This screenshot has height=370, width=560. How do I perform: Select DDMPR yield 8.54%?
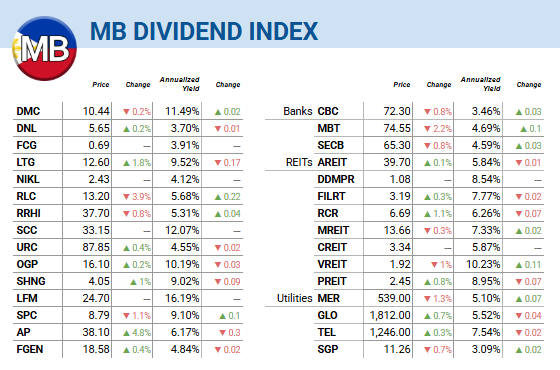point(486,179)
